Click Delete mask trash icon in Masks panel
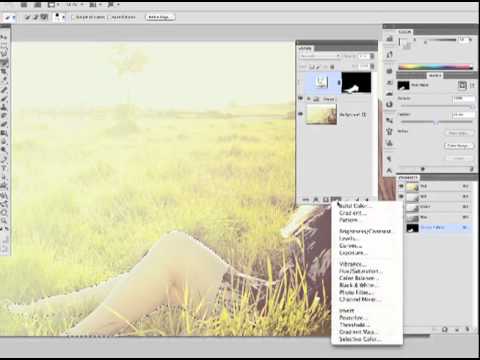Image resolution: width=480 pixels, height=360 pixels. [x=471, y=169]
